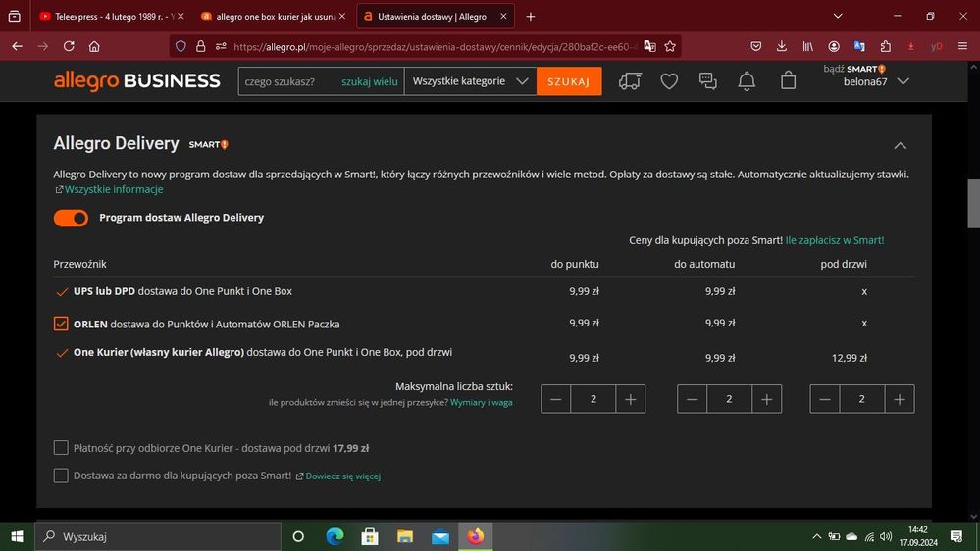Click Firefox home button in toolbar
Screen dimensions: 980x551
pos(94,46)
